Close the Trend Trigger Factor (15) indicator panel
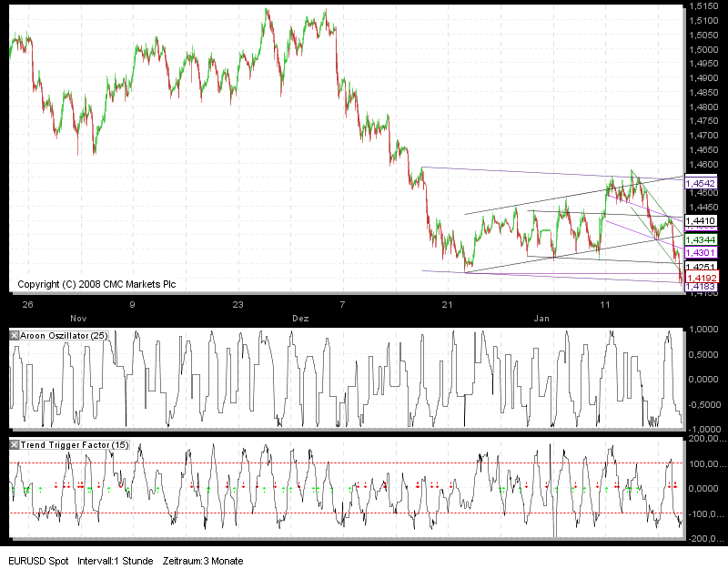 (14, 445)
